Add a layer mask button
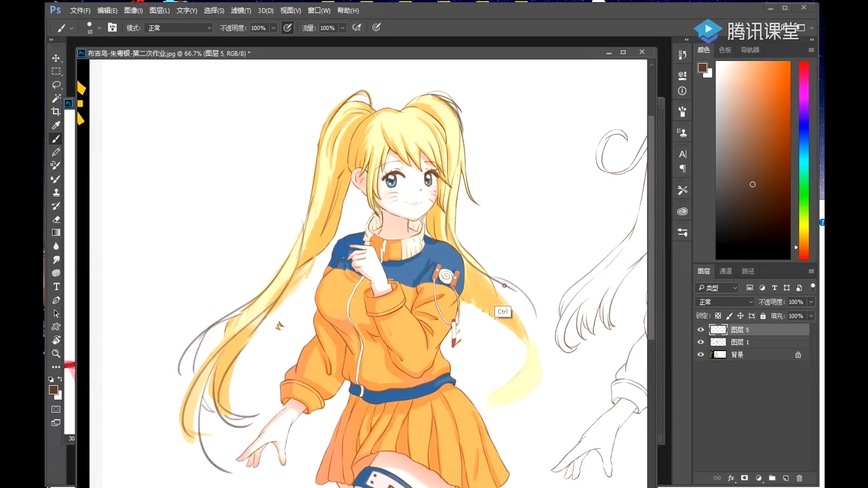The height and width of the screenshot is (488, 868). click(745, 479)
